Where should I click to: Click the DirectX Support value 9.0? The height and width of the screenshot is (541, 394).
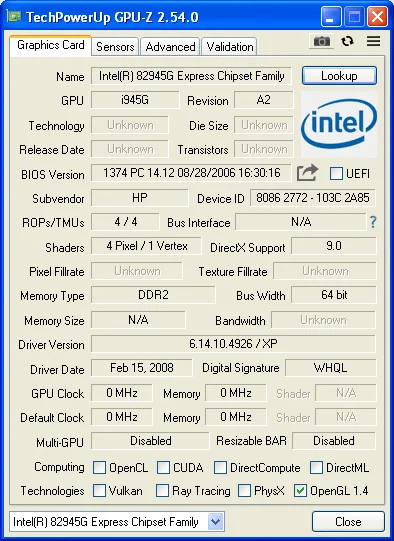(x=334, y=246)
